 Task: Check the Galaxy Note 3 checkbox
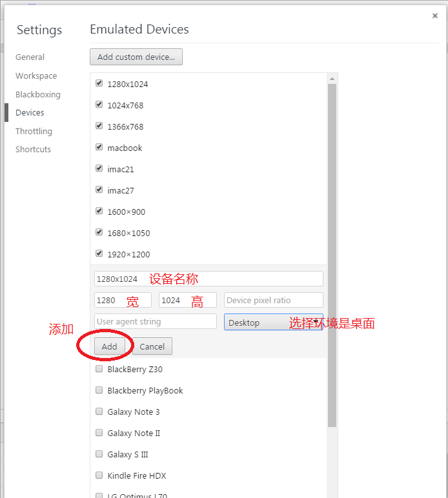click(x=99, y=412)
